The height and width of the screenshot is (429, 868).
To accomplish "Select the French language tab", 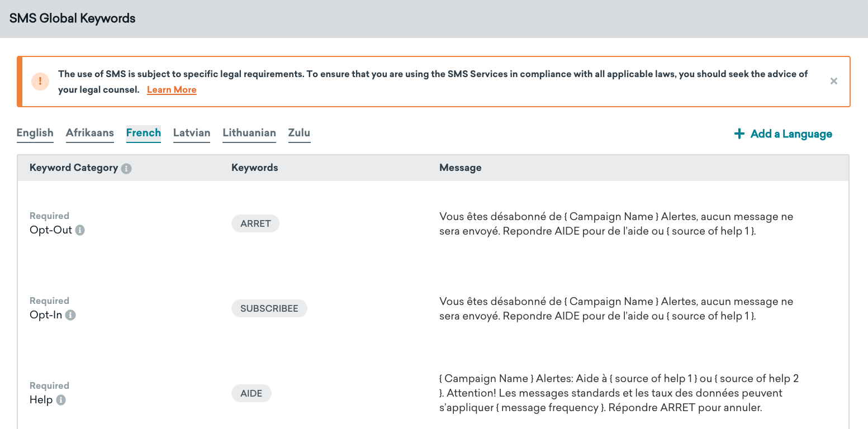I will (x=144, y=133).
